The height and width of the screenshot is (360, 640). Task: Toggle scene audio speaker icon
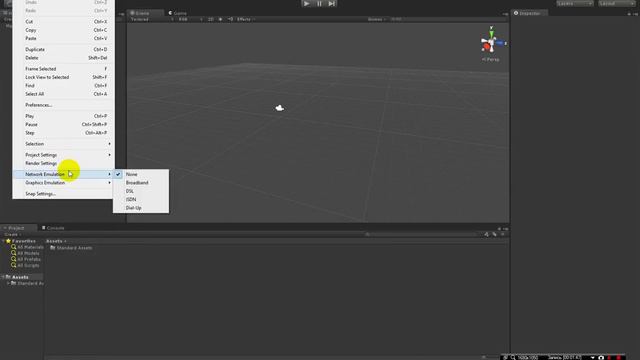[230, 19]
